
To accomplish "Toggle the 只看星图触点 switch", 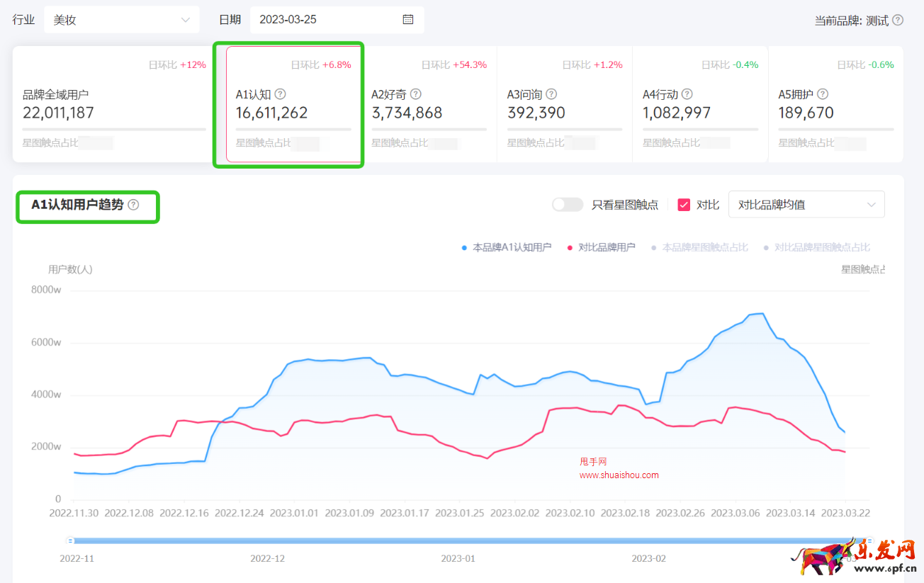I will pos(568,205).
